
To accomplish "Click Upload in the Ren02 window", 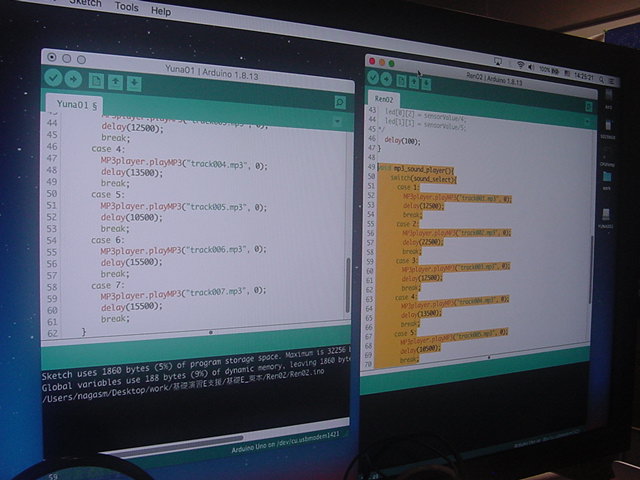I will pos(386,78).
